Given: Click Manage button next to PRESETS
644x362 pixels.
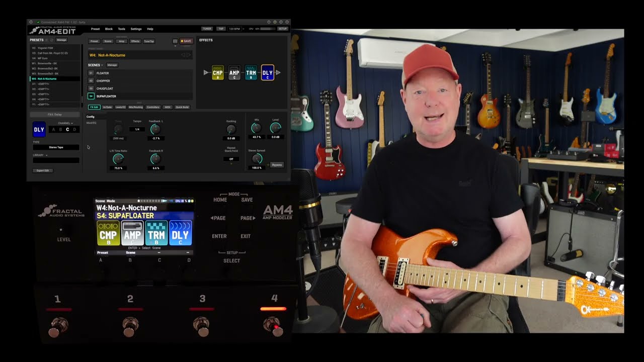Looking at the screenshot, I should pos(61,40).
